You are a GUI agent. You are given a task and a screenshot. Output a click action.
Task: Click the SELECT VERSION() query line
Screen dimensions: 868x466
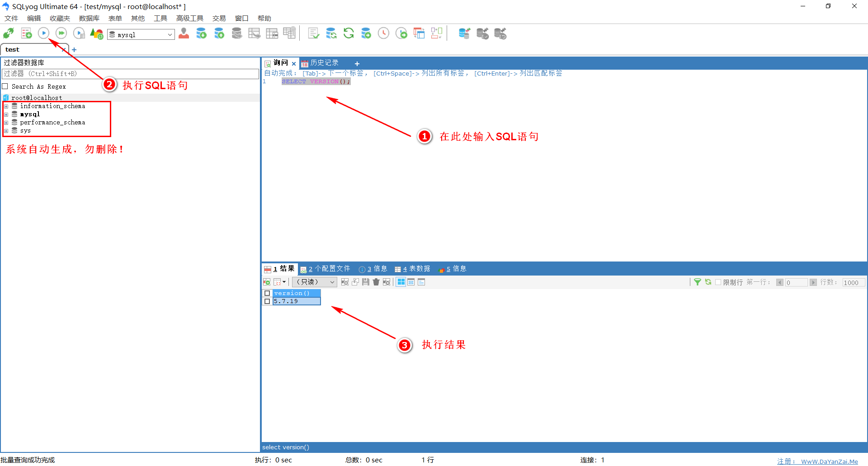tap(316, 81)
